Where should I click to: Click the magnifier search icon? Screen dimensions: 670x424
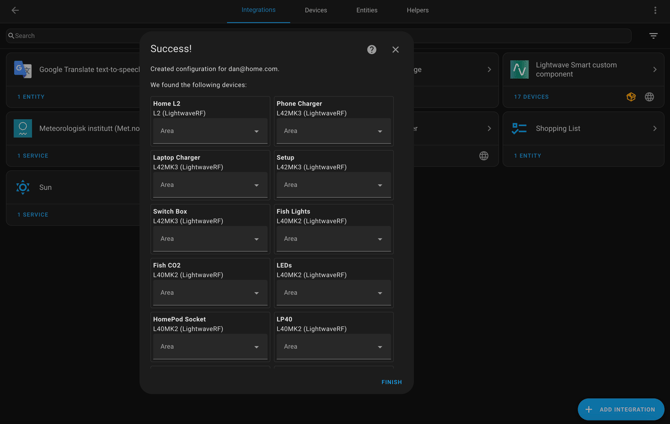coord(11,36)
